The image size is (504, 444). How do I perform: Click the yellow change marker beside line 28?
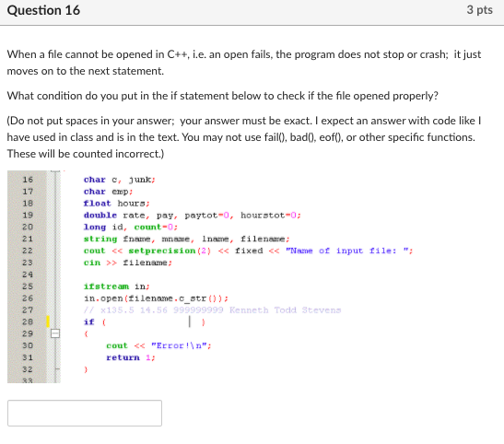[x=48, y=321]
